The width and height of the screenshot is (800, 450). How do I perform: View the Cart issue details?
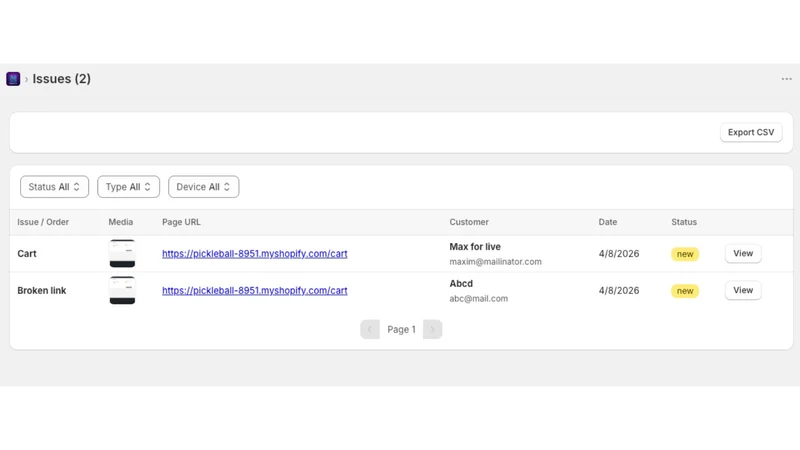[x=743, y=254]
